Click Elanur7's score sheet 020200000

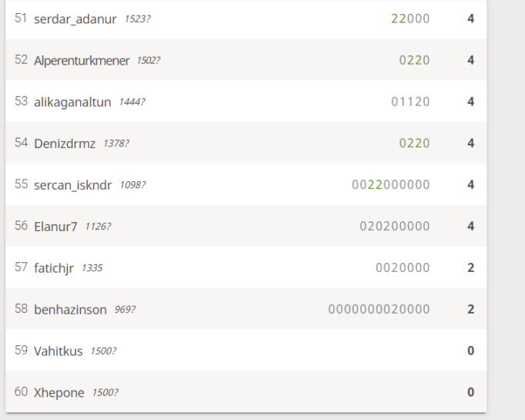point(395,227)
